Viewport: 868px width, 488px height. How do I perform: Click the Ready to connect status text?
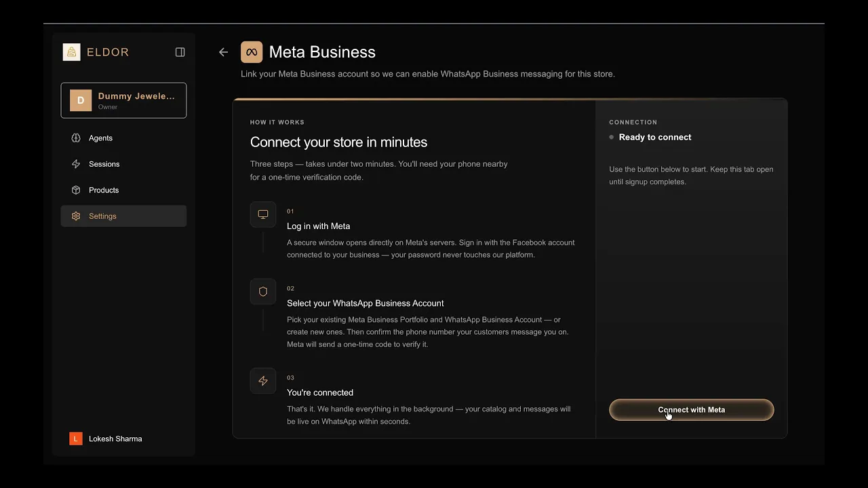point(655,137)
